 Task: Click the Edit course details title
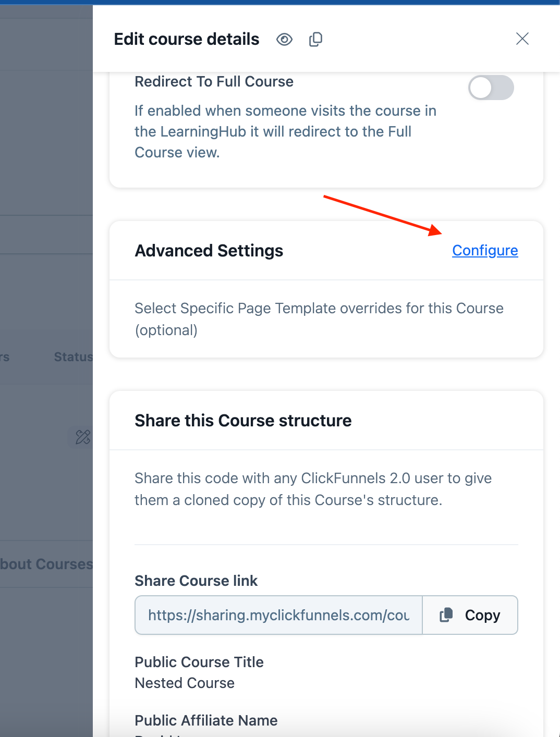(x=187, y=39)
